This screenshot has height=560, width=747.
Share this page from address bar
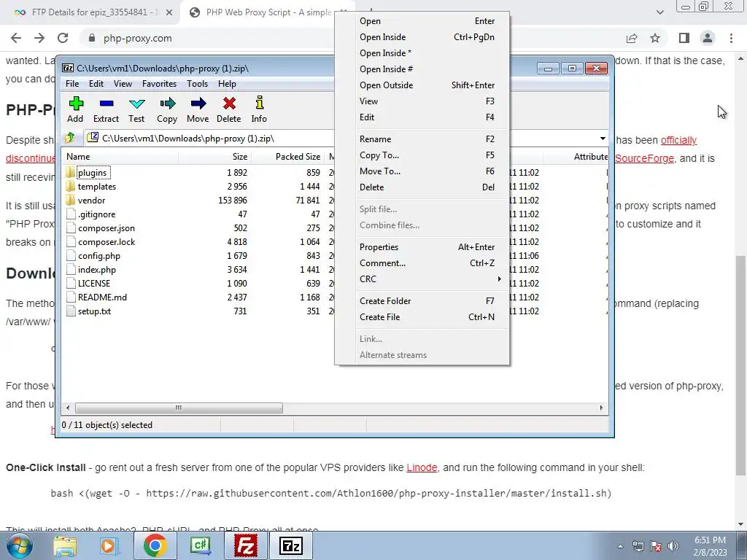(632, 38)
